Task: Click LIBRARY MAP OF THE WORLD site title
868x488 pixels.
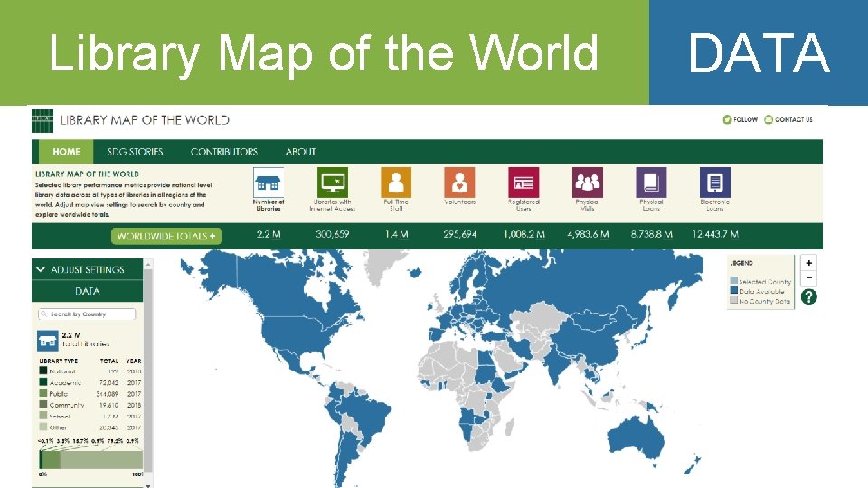Action: click(x=145, y=120)
